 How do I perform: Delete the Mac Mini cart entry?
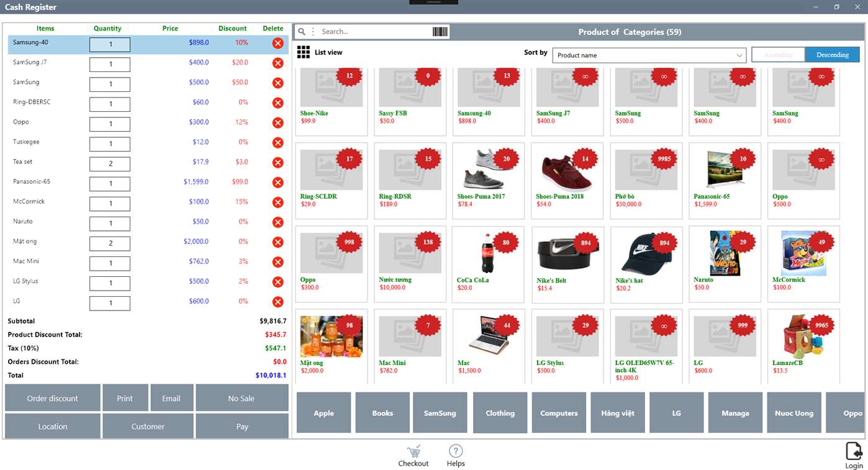pos(278,261)
